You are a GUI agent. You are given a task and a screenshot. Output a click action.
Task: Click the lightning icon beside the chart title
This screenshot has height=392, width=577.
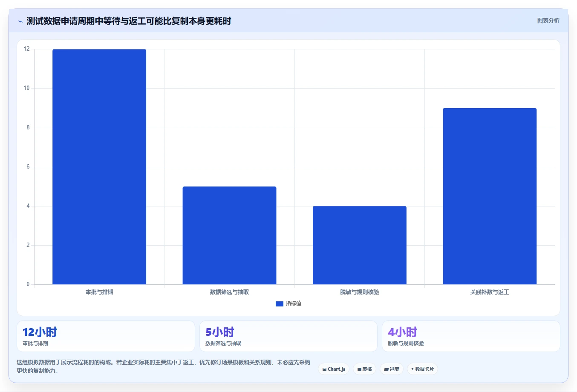click(20, 21)
